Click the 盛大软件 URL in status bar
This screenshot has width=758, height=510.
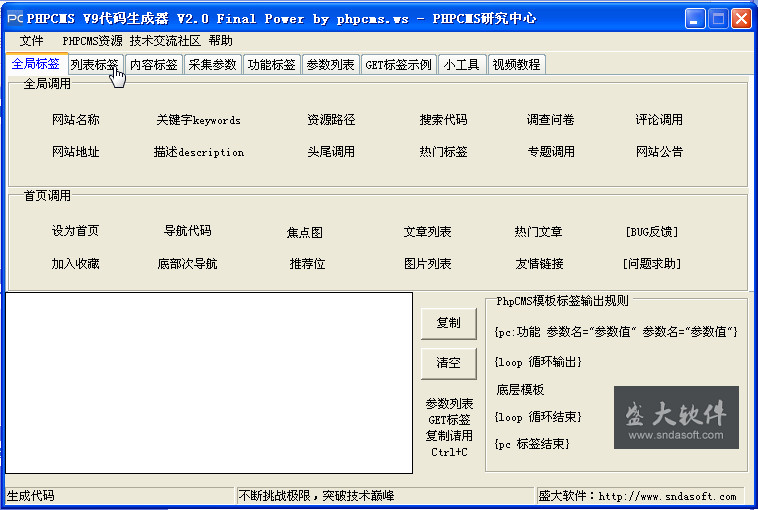(x=637, y=496)
